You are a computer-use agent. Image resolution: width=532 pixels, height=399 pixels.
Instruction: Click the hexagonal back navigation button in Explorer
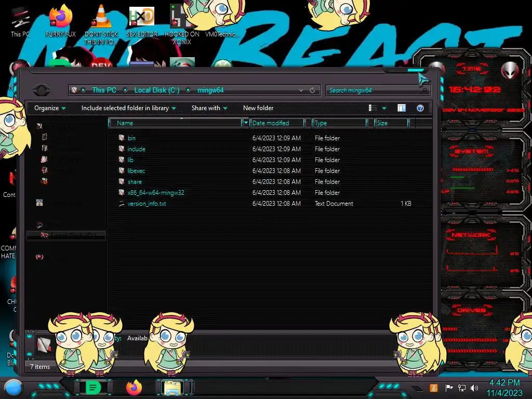coord(42,90)
